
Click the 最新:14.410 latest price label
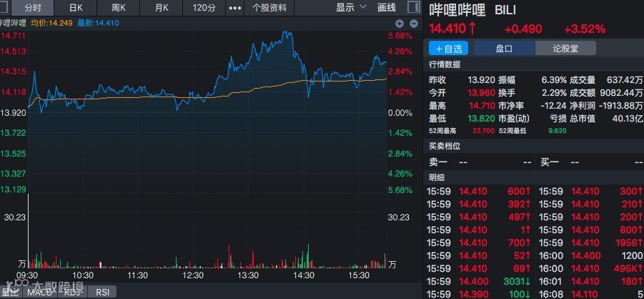click(98, 24)
